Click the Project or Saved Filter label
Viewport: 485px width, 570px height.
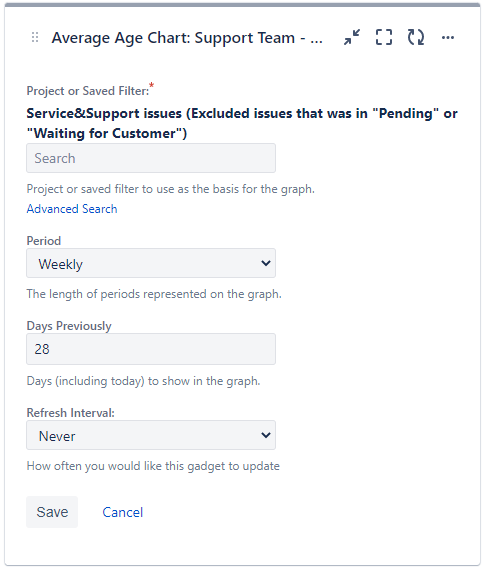coord(88,91)
